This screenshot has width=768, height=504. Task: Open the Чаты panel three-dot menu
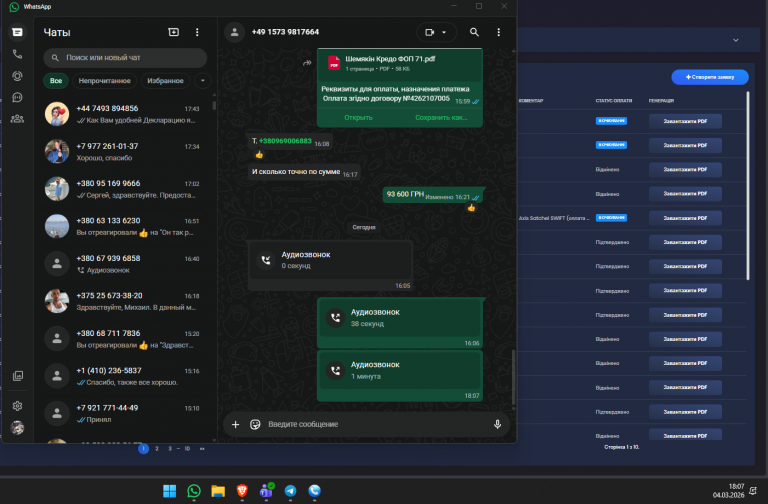197,32
